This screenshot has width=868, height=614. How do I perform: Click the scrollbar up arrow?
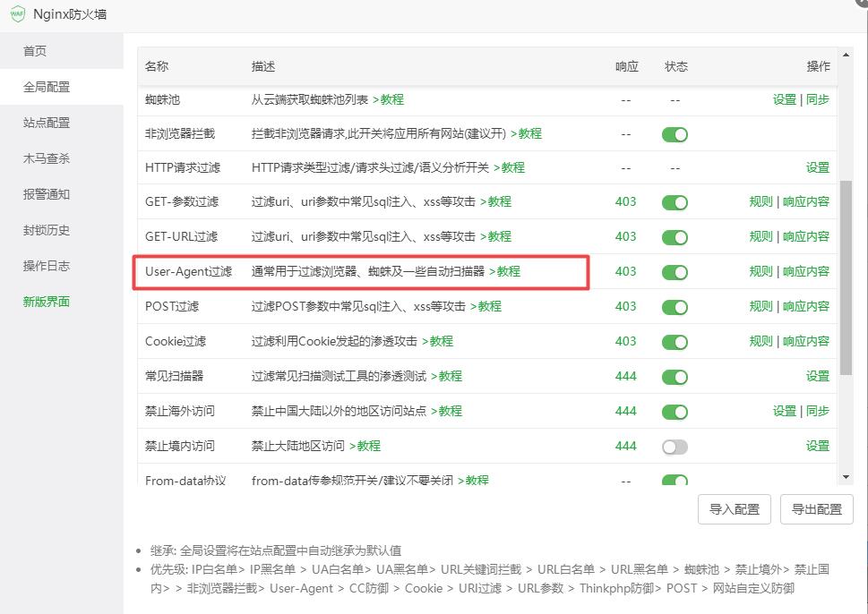coord(846,55)
